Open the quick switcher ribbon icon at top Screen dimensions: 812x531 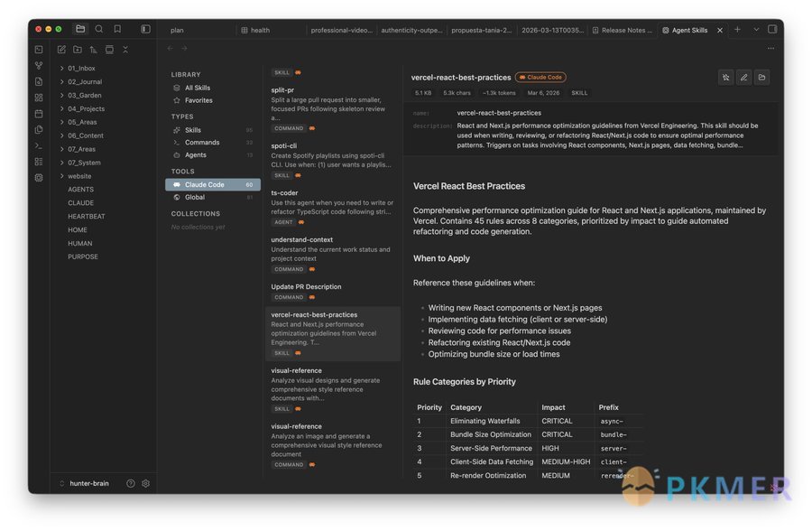[39, 50]
